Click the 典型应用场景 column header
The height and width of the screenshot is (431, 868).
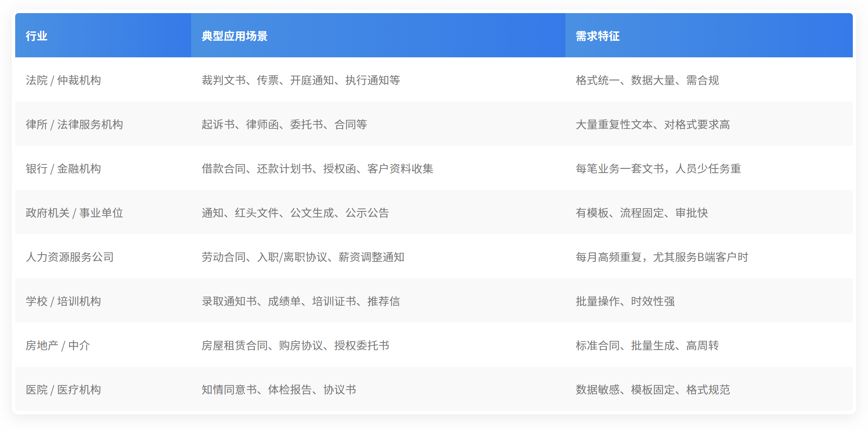pos(235,36)
